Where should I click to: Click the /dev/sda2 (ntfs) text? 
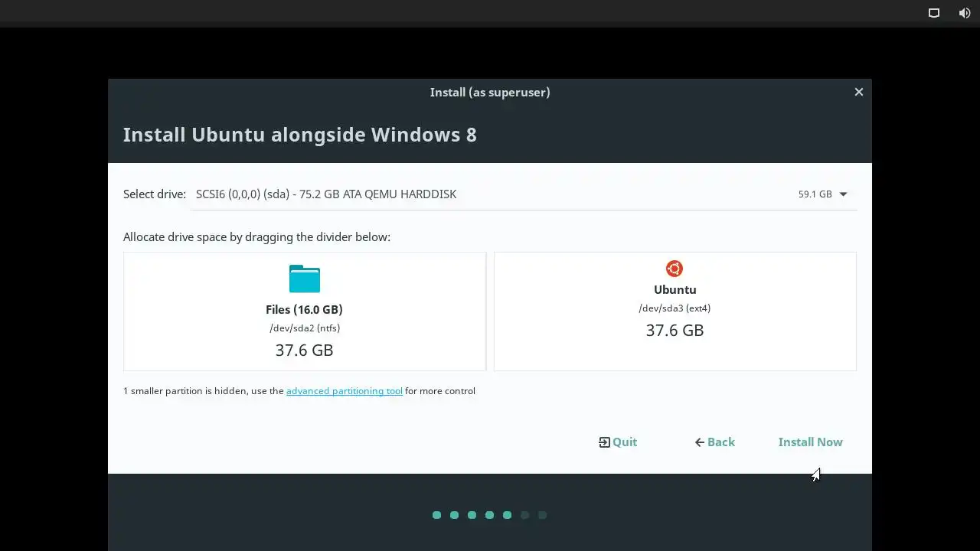305,328
